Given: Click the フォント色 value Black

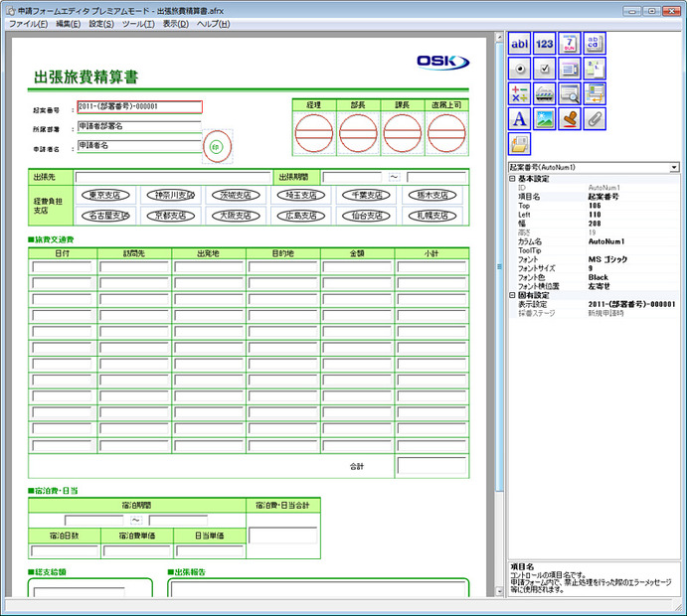Looking at the screenshot, I should [599, 277].
